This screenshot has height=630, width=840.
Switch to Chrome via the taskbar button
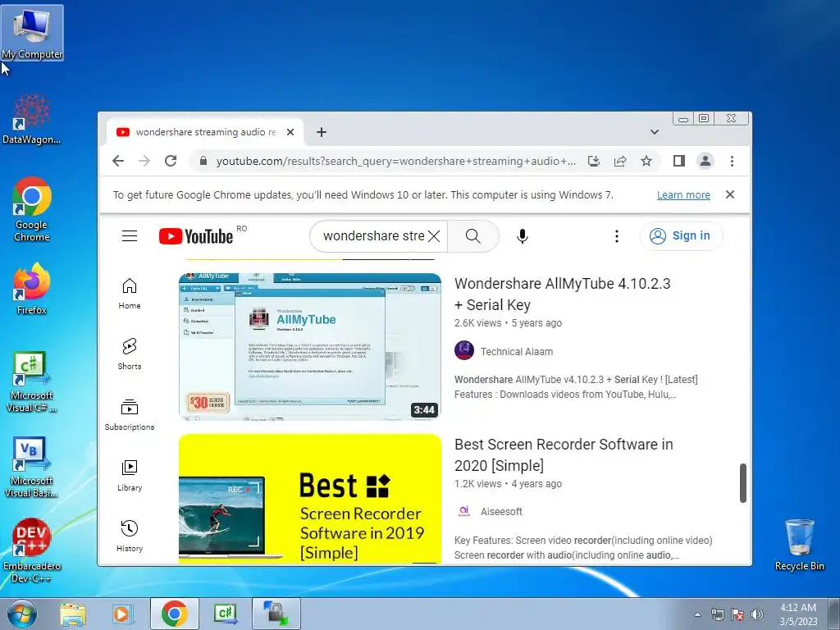pos(174,614)
